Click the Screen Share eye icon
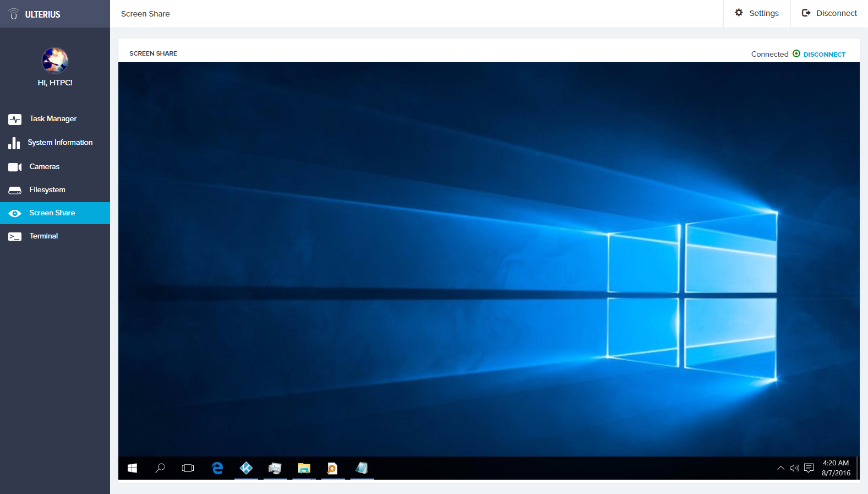This screenshot has height=494, width=868. pyautogui.click(x=15, y=213)
